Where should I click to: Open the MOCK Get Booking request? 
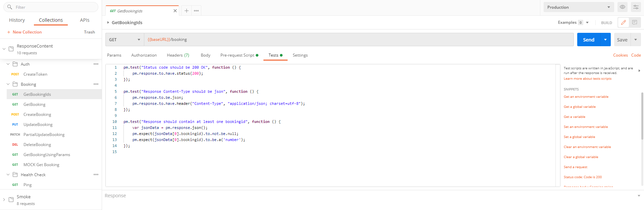point(41,164)
